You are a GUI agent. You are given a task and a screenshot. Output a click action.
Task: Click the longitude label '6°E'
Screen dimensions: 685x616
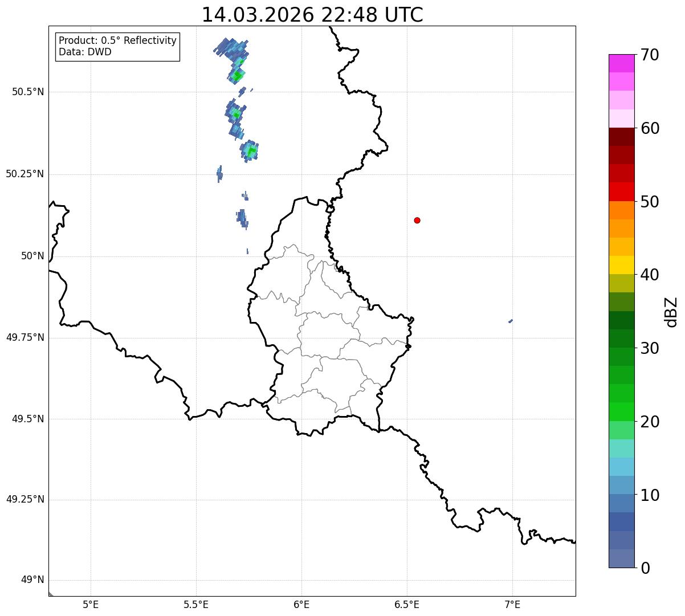pyautogui.click(x=301, y=604)
